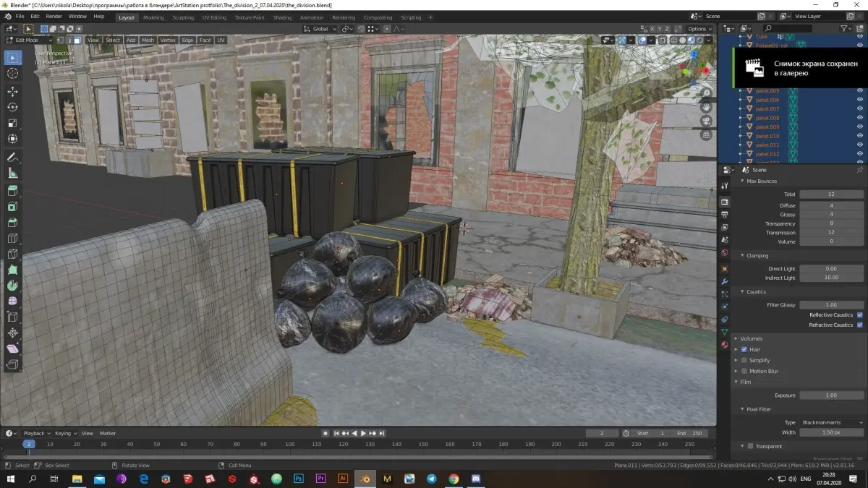Hide paket.010 in outliner
Screen dimensions: 868x488
[x=860, y=136]
